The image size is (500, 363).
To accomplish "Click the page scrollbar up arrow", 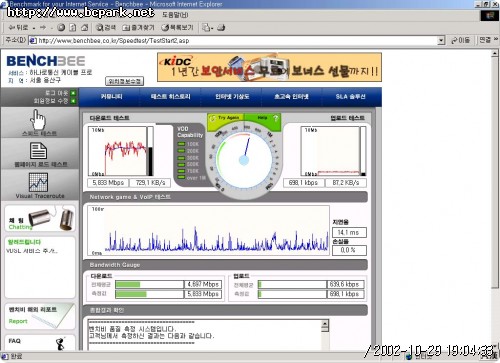I will pyautogui.click(x=495, y=53).
